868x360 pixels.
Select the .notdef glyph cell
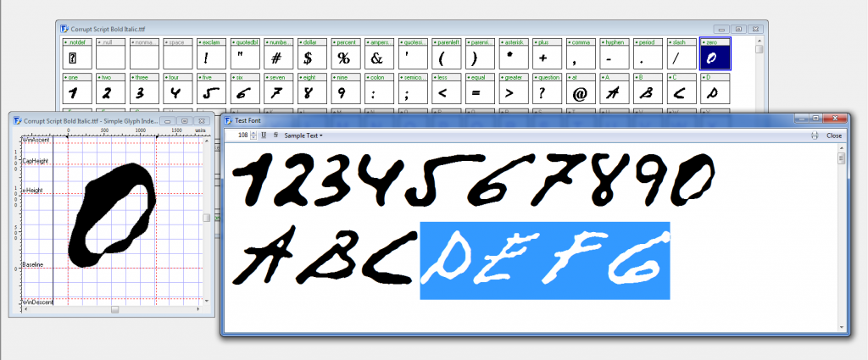[x=77, y=53]
